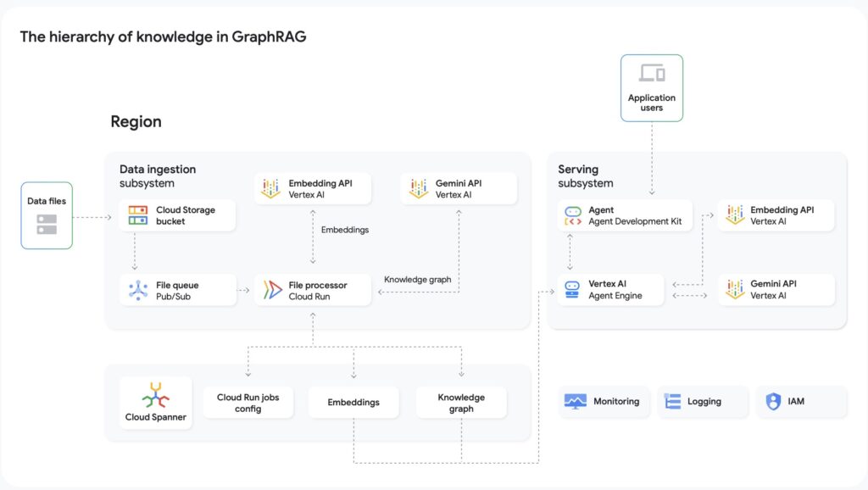Click the Cloud Run File processor icon
This screenshot has height=490, width=868.
[272, 291]
